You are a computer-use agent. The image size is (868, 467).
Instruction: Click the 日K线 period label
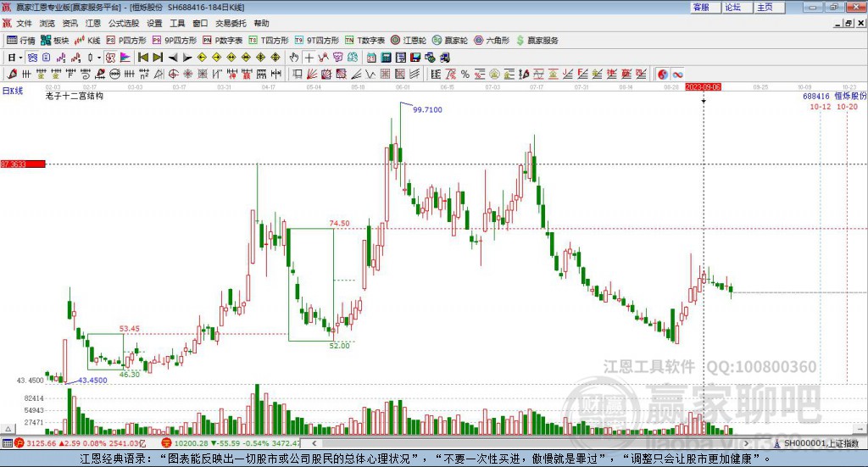12,91
